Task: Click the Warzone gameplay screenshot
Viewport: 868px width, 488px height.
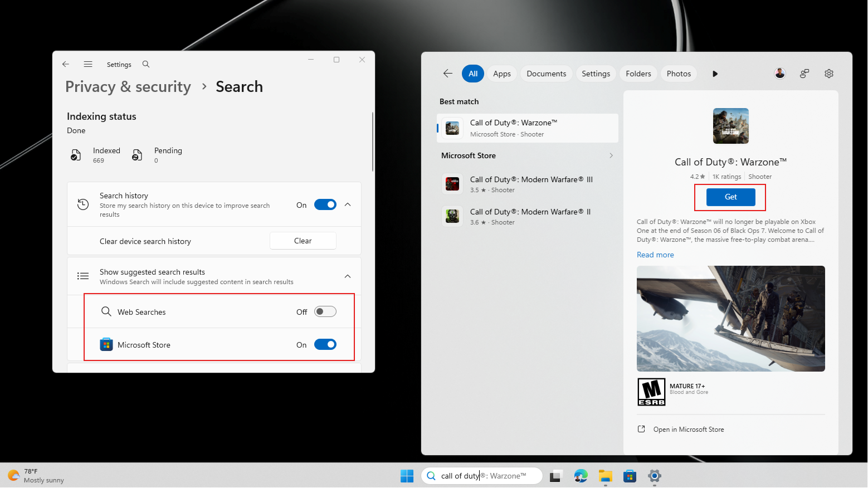Action: [x=731, y=319]
